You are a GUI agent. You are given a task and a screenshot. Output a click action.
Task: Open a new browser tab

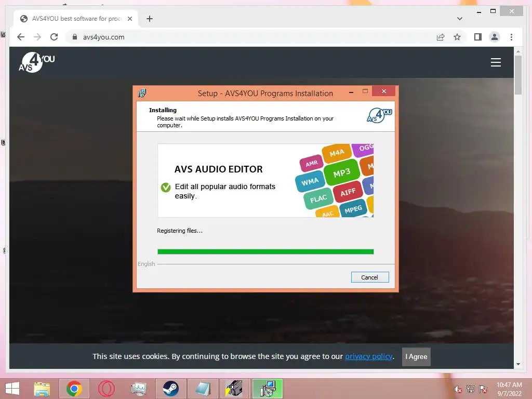point(150,19)
